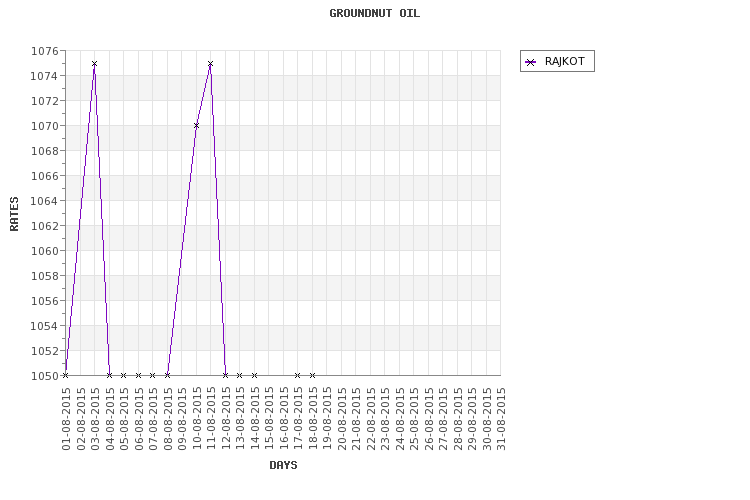Click the RATES y-axis label
This screenshot has width=750, height=500.
(14, 213)
